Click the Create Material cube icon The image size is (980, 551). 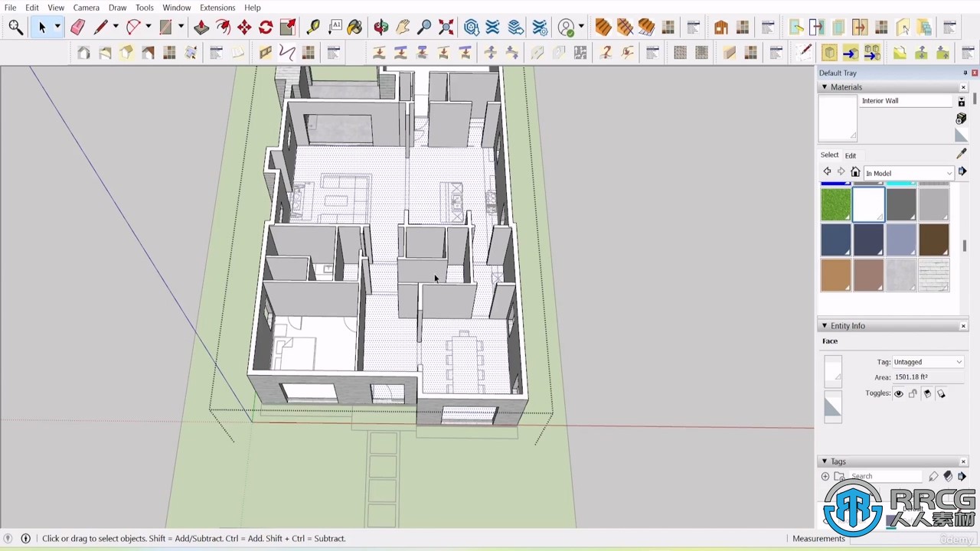(961, 119)
